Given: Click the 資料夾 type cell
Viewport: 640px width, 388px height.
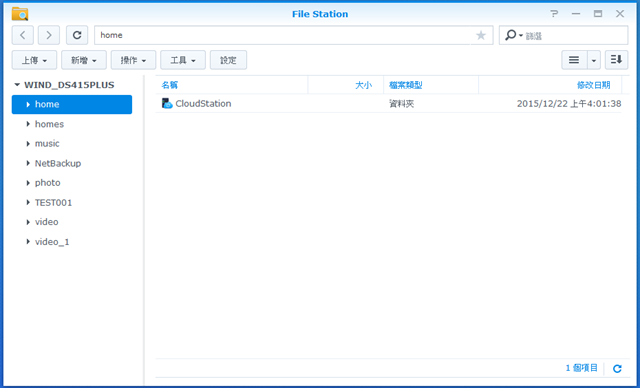Looking at the screenshot, I should click(402, 104).
